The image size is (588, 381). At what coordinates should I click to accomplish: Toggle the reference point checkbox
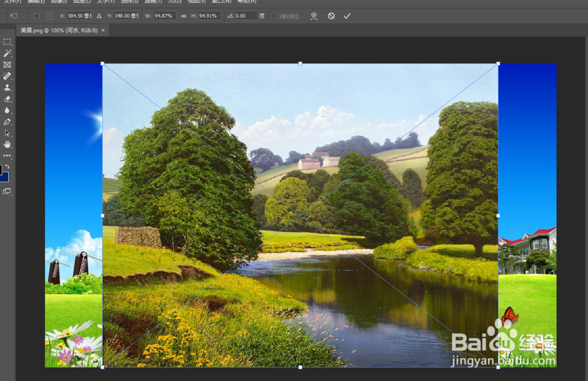click(36, 16)
